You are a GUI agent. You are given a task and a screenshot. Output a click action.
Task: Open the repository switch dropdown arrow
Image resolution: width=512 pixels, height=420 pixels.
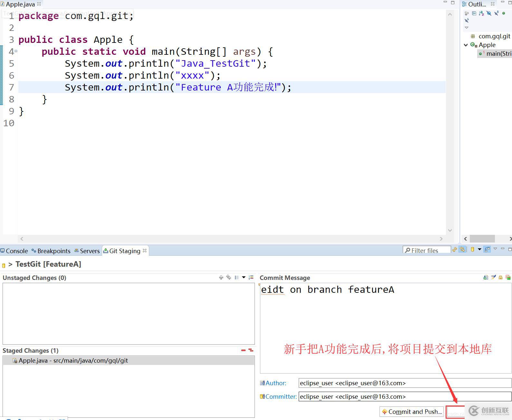pos(479,249)
